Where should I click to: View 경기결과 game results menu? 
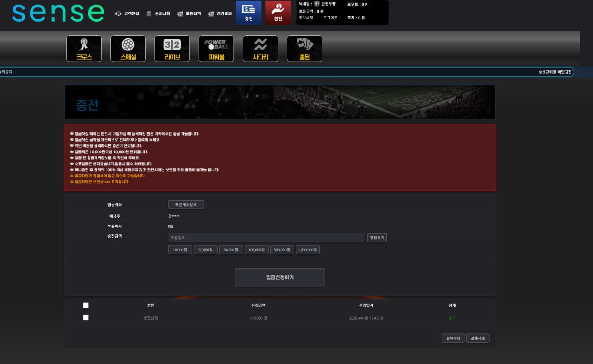[x=220, y=14]
